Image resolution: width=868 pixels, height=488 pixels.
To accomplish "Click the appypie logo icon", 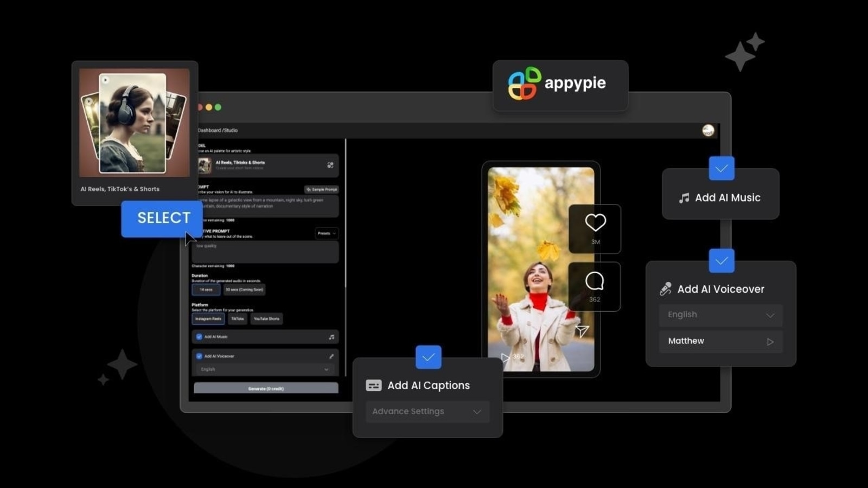I will coord(525,83).
